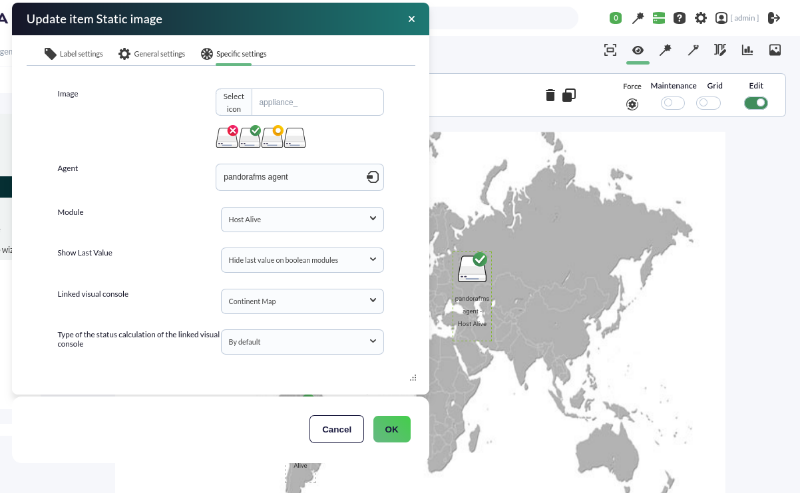Image resolution: width=800 pixels, height=493 pixels.
Task: Open the Module dropdown showing Host Alive
Action: [302, 219]
